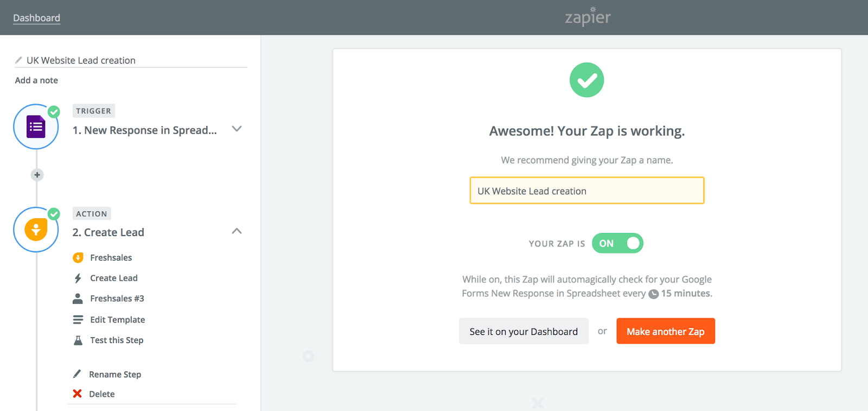Screen dimensions: 868x411
Task: Open the Edit Template section
Action: 117,320
